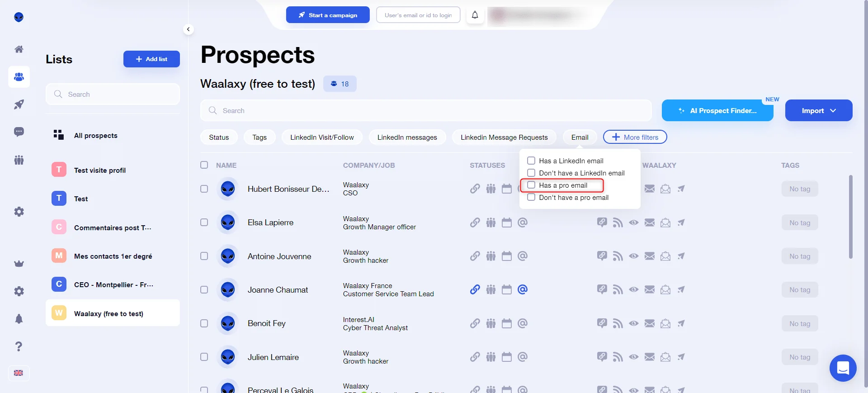Click the group status icon for Benoit Fey
The height and width of the screenshot is (393, 868).
(491, 323)
